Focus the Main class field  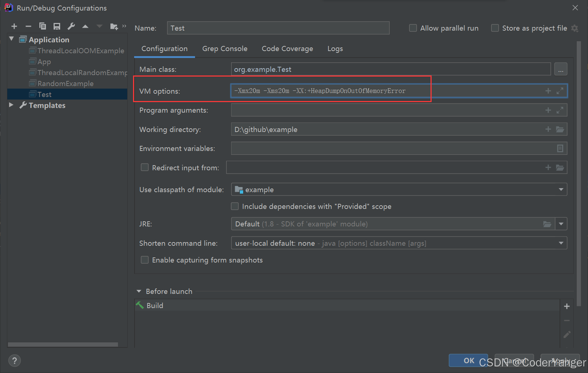click(391, 69)
